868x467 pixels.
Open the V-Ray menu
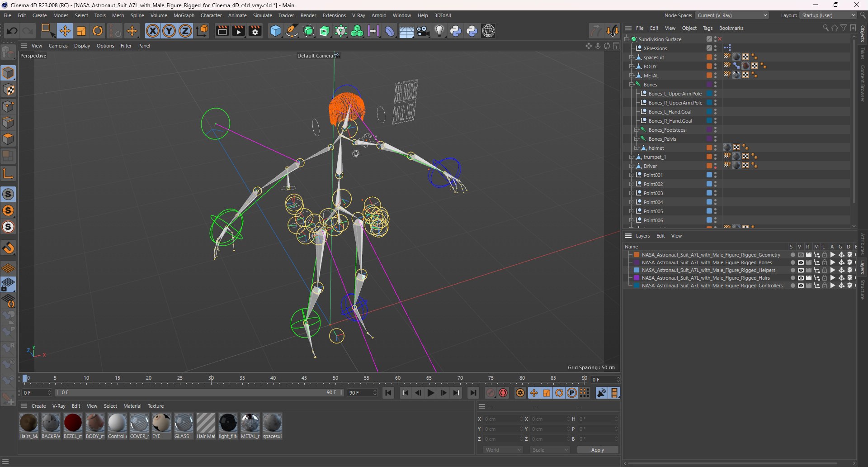click(x=359, y=15)
